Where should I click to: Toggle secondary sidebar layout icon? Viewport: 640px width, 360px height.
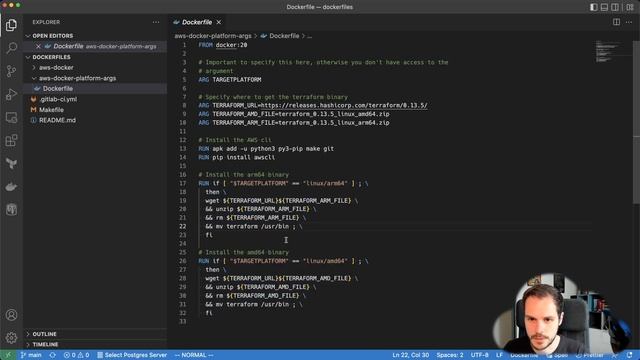coord(615,7)
